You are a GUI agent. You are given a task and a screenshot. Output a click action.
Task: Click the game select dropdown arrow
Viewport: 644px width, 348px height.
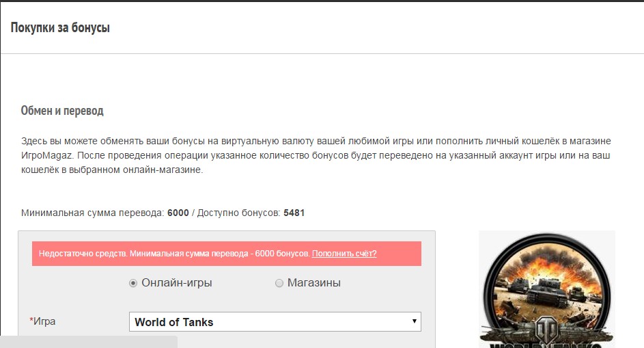(414, 321)
